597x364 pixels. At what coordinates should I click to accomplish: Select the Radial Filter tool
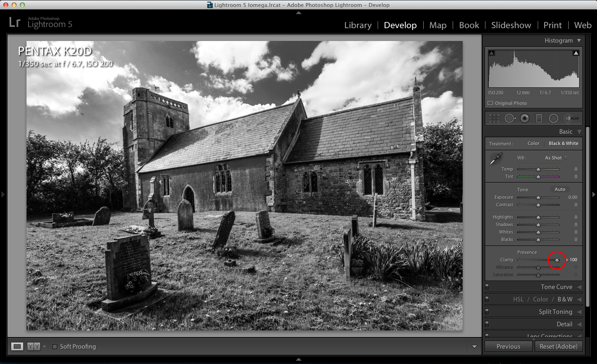(553, 118)
